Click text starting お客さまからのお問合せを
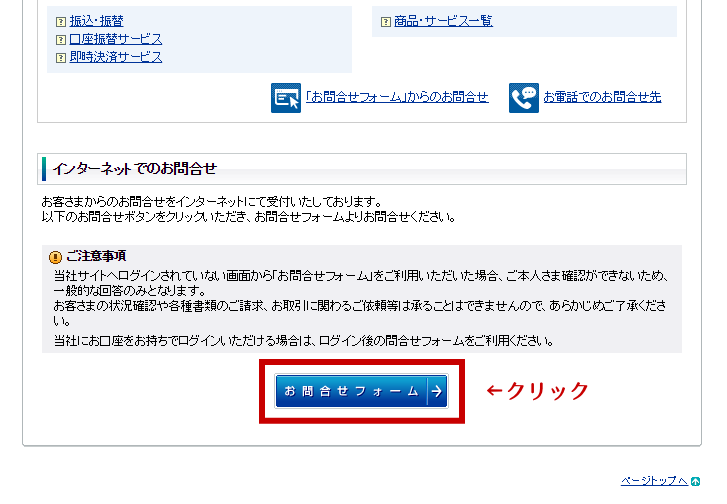This screenshot has width=727, height=504. click(x=212, y=202)
